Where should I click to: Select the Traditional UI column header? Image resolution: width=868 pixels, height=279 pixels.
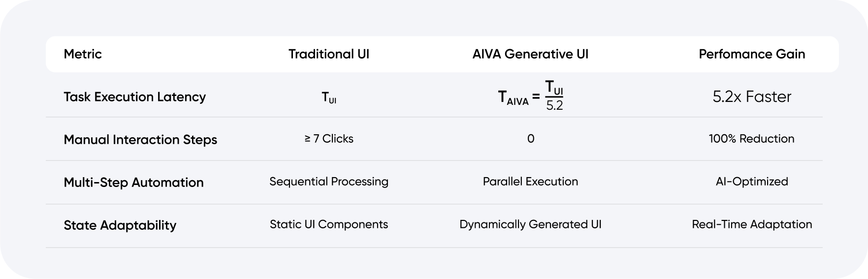coord(329,54)
